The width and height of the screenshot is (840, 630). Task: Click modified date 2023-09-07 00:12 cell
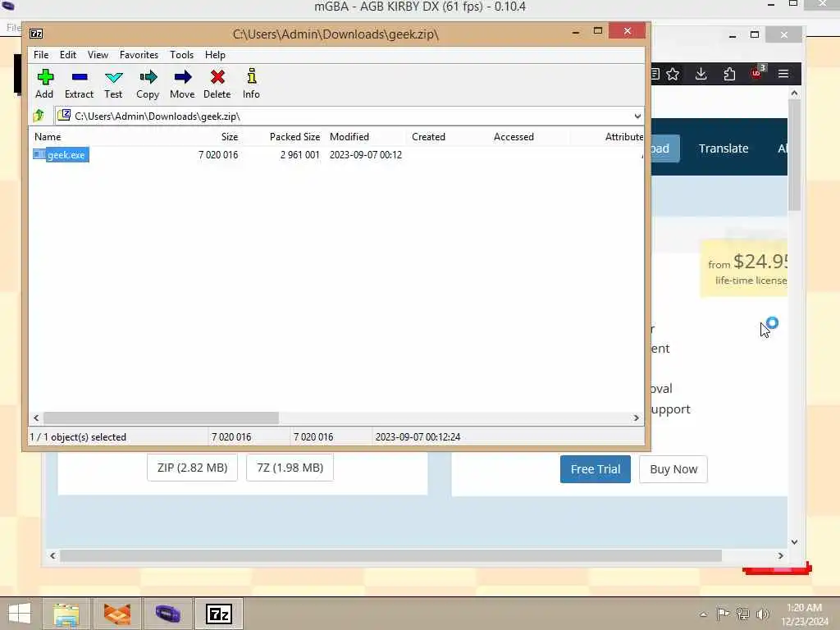click(x=365, y=155)
